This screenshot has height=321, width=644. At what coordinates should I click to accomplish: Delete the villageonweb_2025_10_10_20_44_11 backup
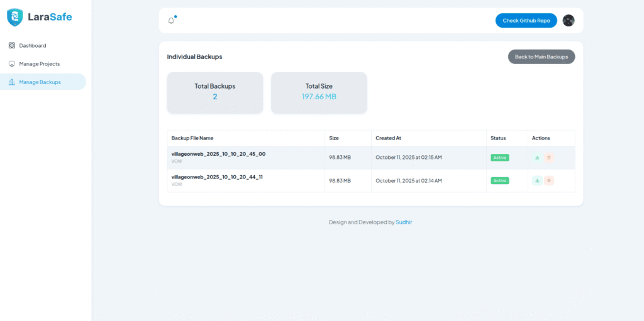click(x=549, y=181)
